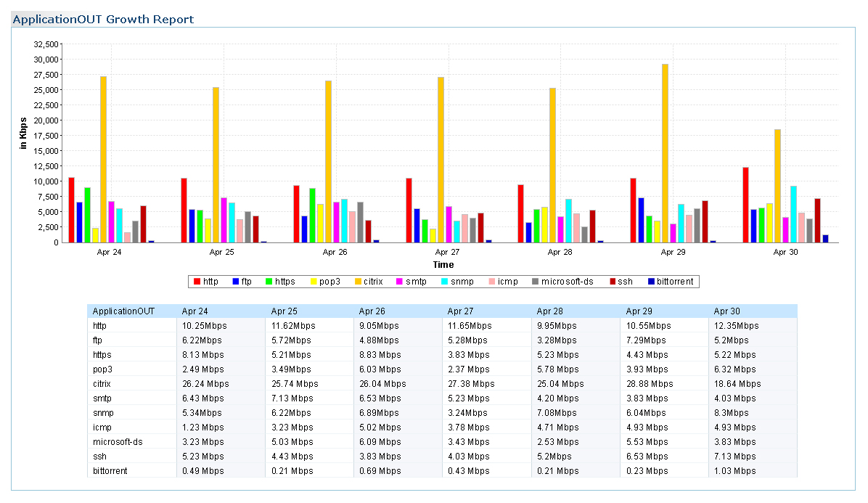
Task: Click the tallest citrix bar on Apr 29
Action: tap(665, 152)
